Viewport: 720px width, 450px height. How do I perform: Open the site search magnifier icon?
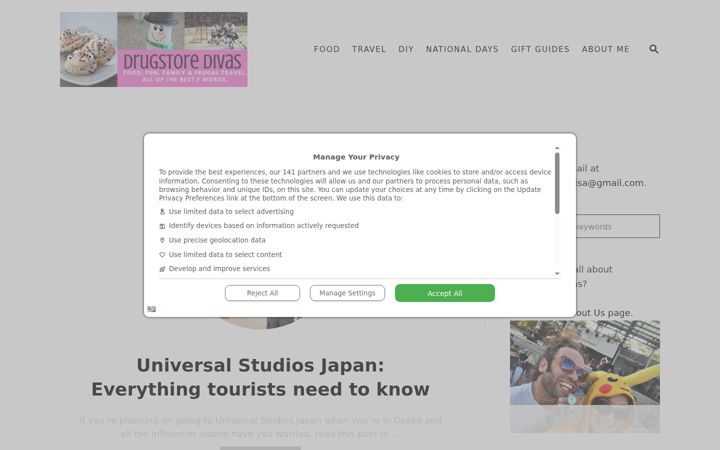click(x=653, y=49)
